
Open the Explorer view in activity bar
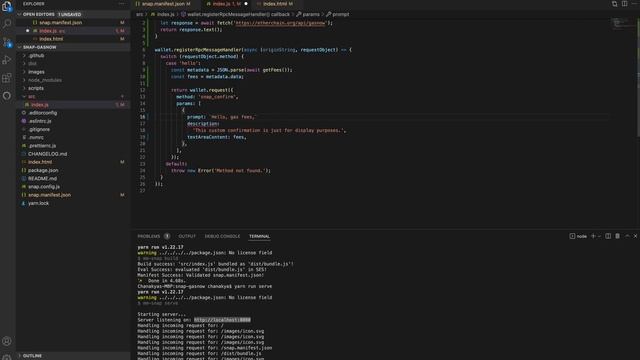pos(7,6)
